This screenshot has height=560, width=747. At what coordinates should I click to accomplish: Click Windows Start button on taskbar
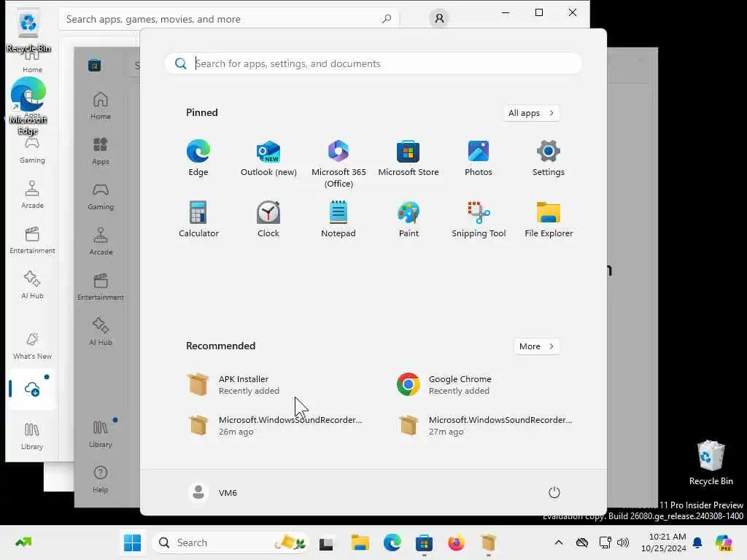[132, 542]
